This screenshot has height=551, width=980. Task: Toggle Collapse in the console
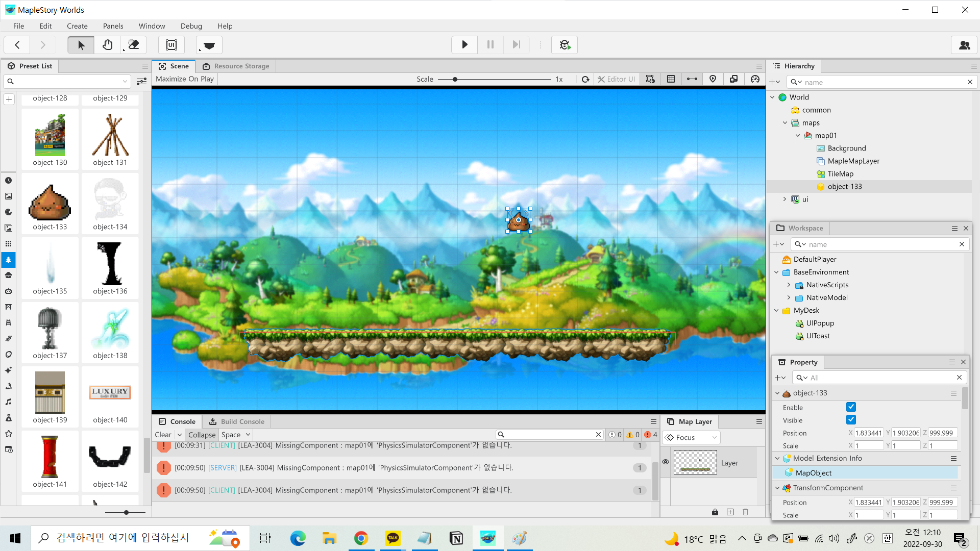tap(202, 435)
